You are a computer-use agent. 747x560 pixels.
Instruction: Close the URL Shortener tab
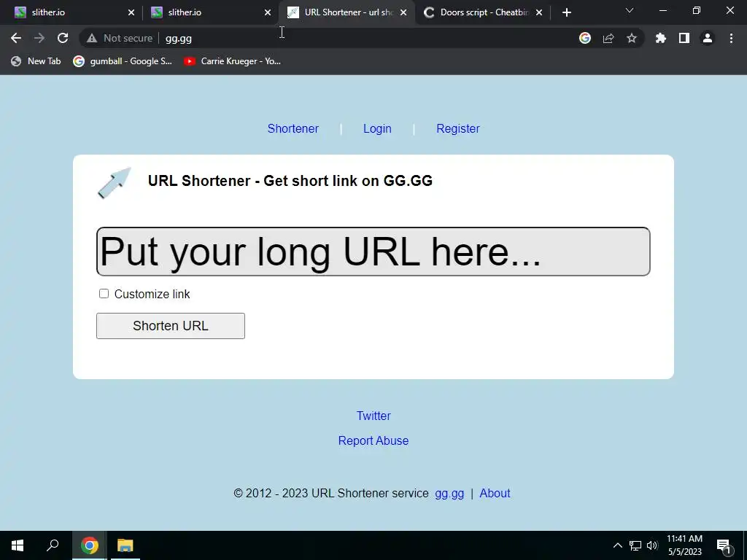click(x=403, y=12)
